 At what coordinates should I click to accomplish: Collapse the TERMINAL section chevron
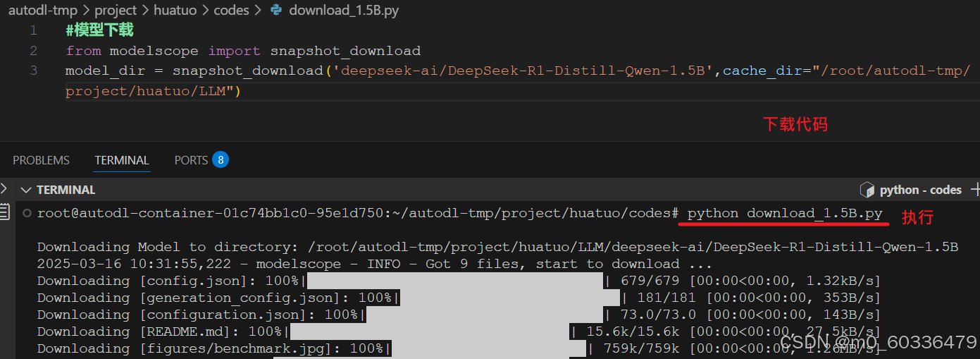26,190
